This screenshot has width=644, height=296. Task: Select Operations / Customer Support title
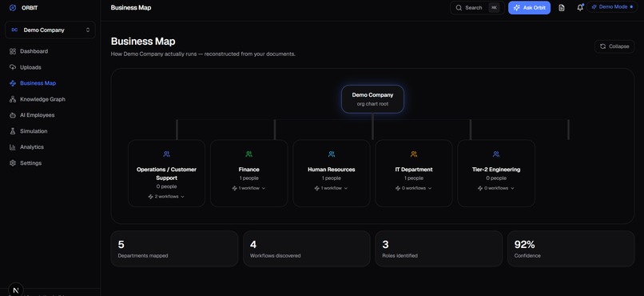click(166, 174)
